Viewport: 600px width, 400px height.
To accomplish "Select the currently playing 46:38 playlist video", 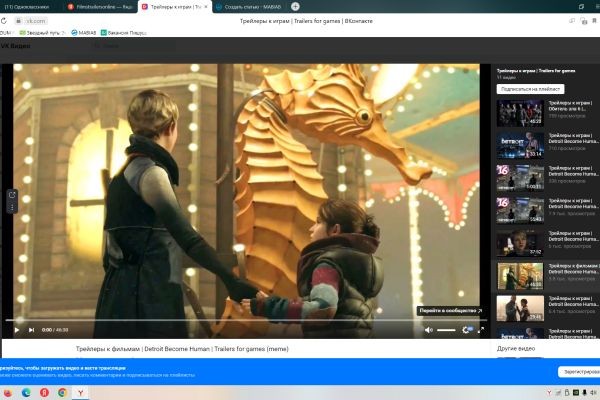I will [x=520, y=276].
